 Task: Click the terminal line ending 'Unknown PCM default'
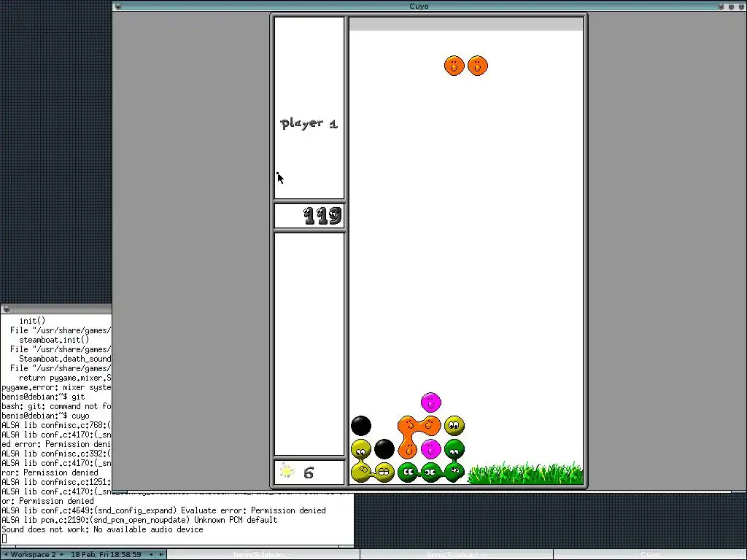pyautogui.click(x=139, y=519)
